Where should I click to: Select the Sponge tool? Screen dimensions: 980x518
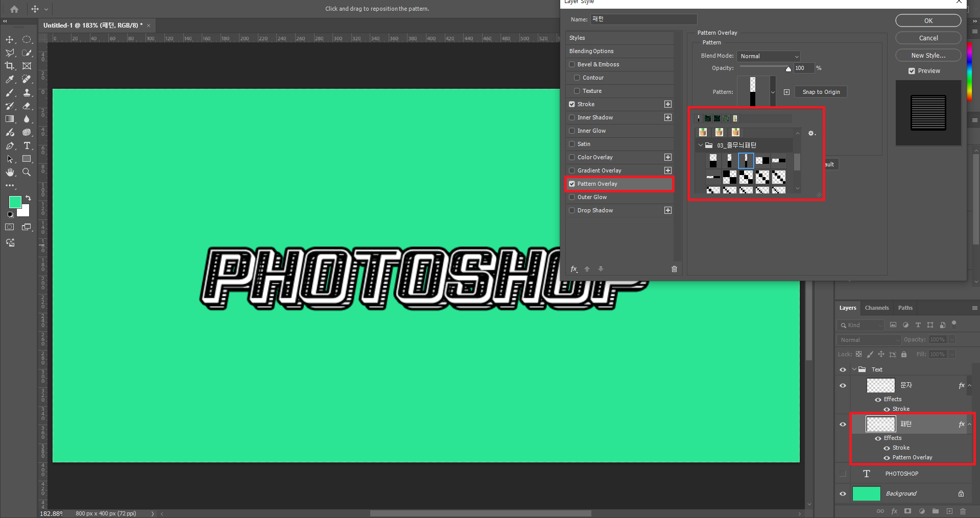(27, 132)
